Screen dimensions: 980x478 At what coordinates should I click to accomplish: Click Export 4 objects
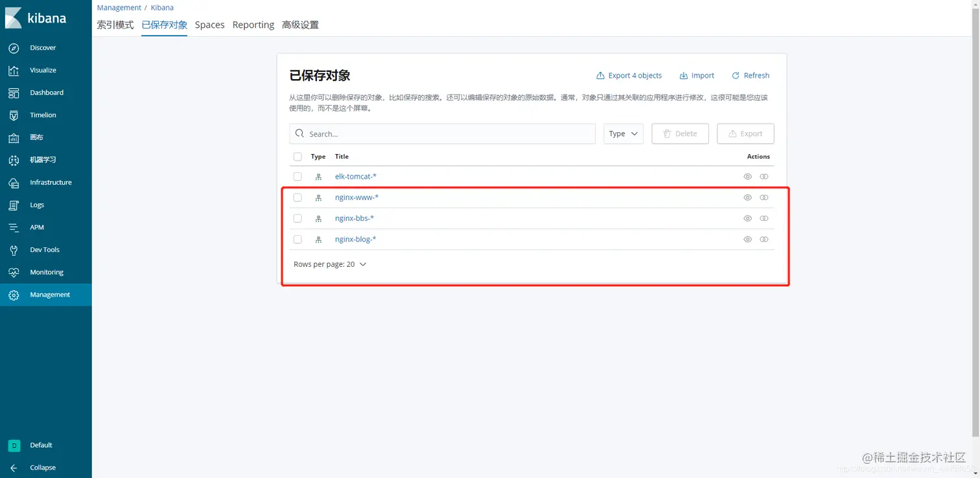click(629, 76)
